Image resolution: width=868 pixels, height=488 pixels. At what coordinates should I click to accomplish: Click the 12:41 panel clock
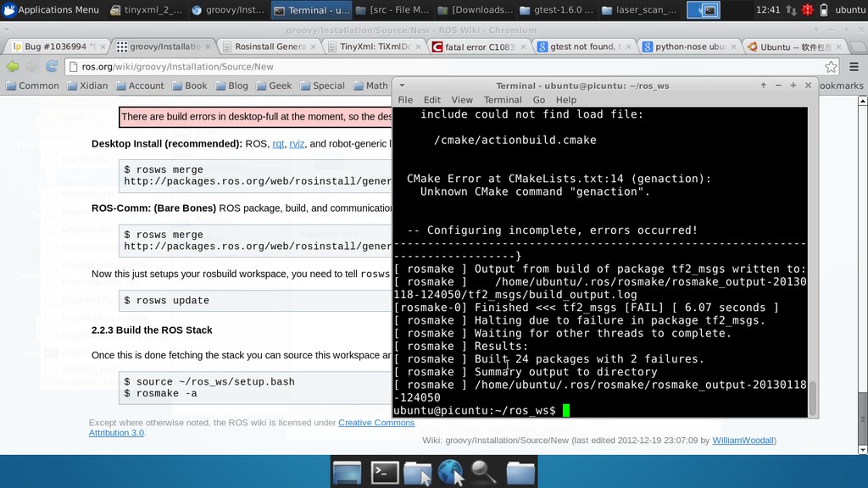[768, 10]
